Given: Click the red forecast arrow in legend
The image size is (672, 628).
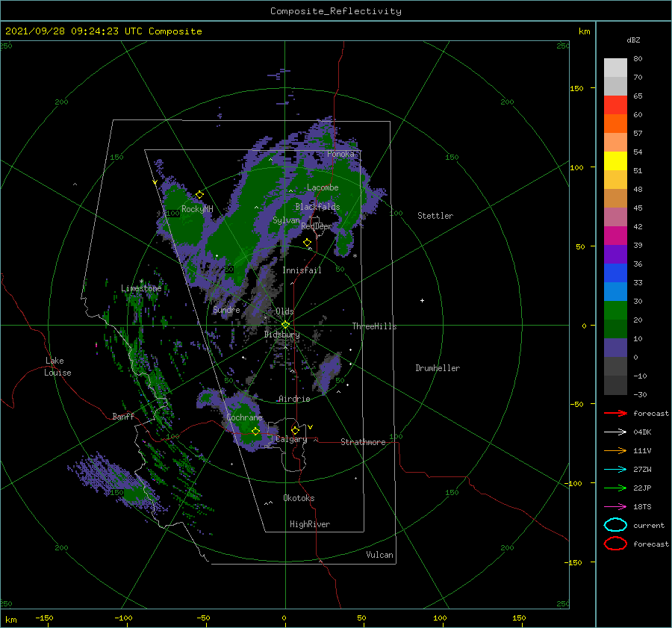Looking at the screenshot, I should (x=615, y=413).
